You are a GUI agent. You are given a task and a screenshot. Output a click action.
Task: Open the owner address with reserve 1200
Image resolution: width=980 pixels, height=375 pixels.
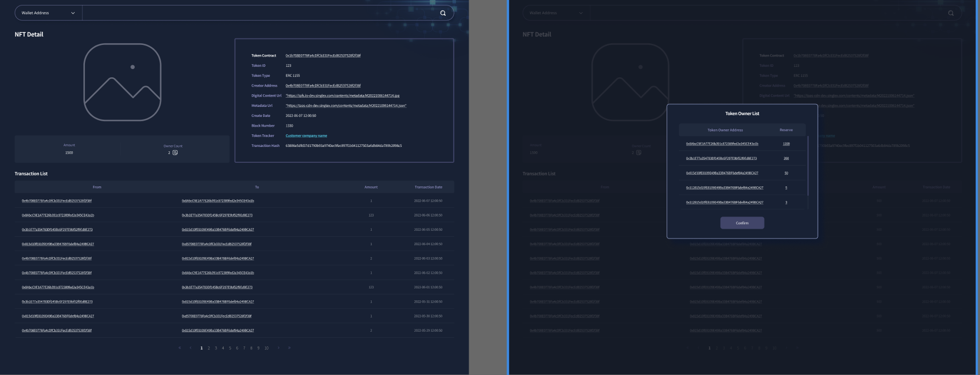coord(722,144)
